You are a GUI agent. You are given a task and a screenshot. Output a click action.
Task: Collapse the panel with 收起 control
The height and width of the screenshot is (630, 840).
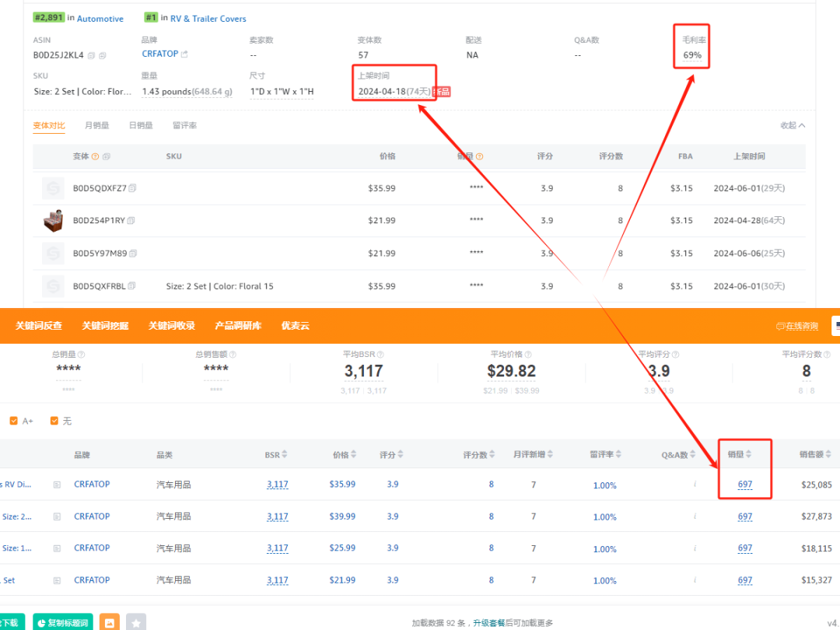(793, 125)
